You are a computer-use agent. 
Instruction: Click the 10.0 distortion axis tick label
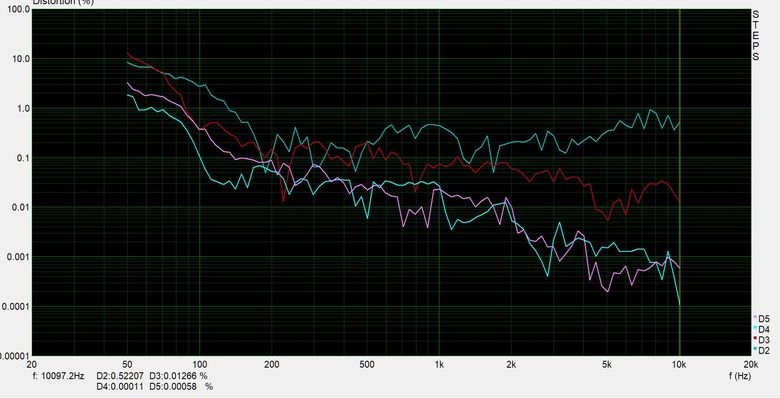point(21,59)
